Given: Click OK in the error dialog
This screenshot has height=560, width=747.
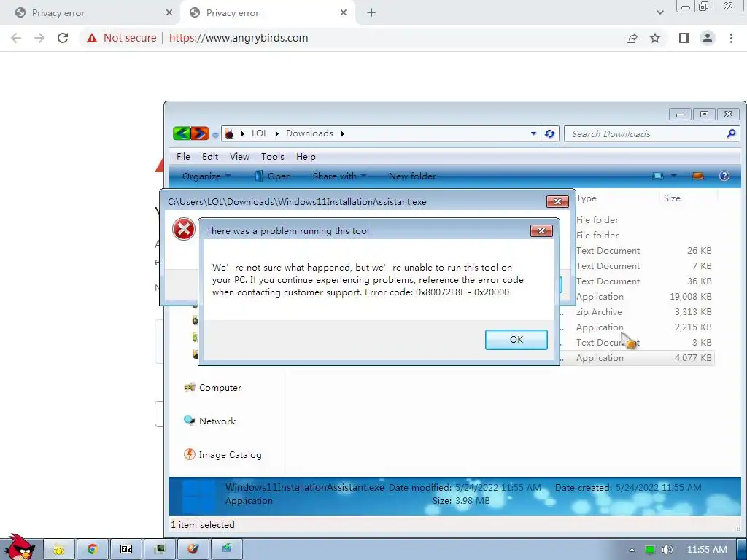Looking at the screenshot, I should tap(516, 340).
